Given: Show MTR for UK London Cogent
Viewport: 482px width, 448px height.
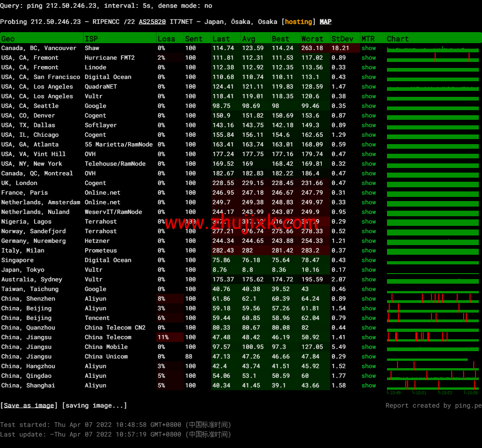Looking at the screenshot, I should (x=369, y=183).
